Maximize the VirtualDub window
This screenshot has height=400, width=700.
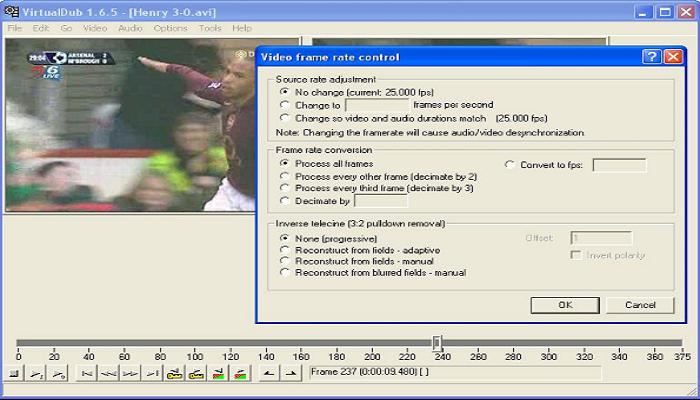click(665, 12)
